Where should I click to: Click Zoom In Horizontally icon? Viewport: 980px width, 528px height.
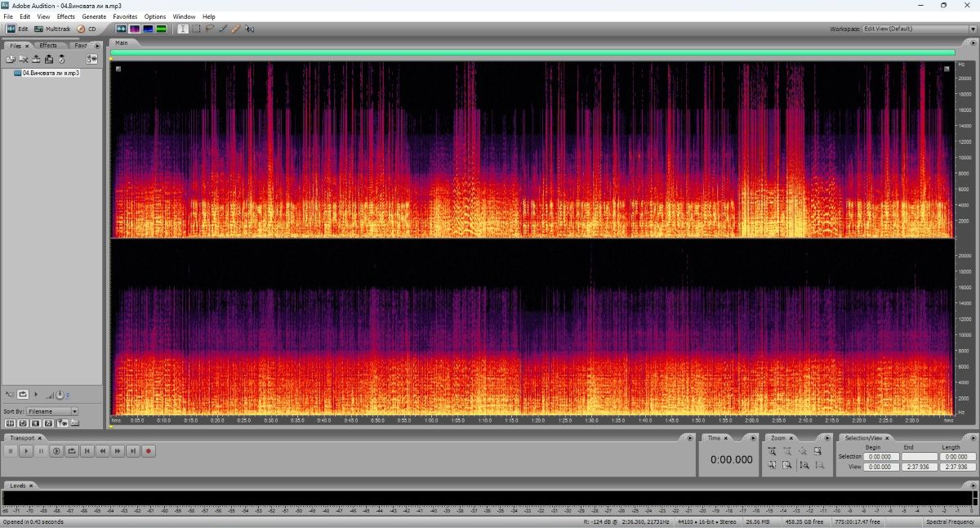tap(773, 451)
